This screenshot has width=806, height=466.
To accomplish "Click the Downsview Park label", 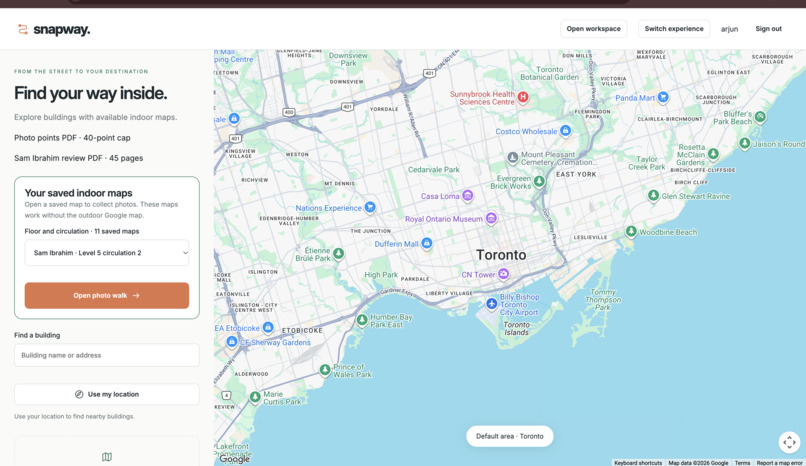I will click(348, 59).
